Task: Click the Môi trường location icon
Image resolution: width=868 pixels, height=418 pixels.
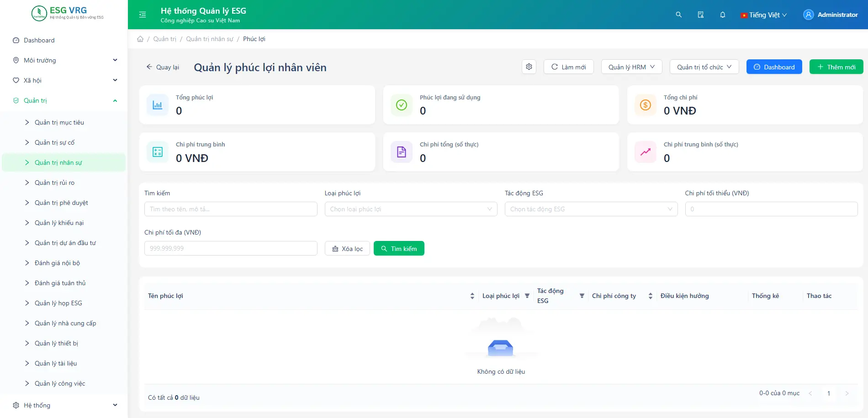Action: coord(16,60)
